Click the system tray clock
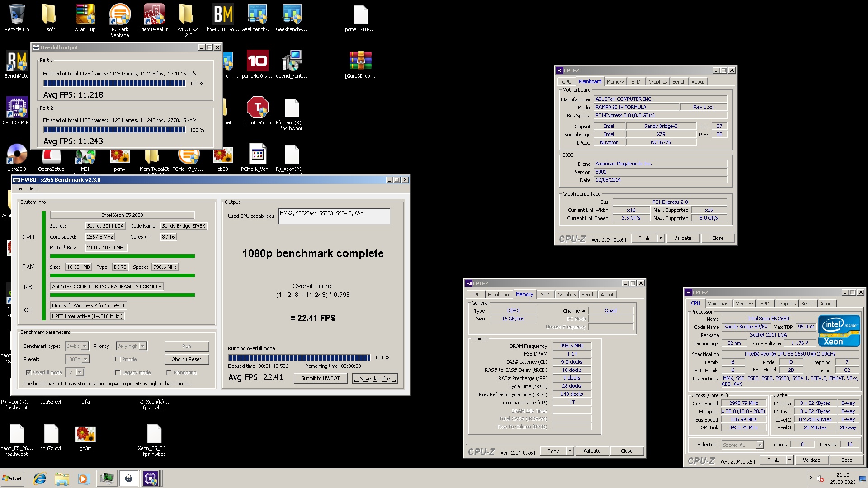The height and width of the screenshot is (488, 868). [x=843, y=479]
